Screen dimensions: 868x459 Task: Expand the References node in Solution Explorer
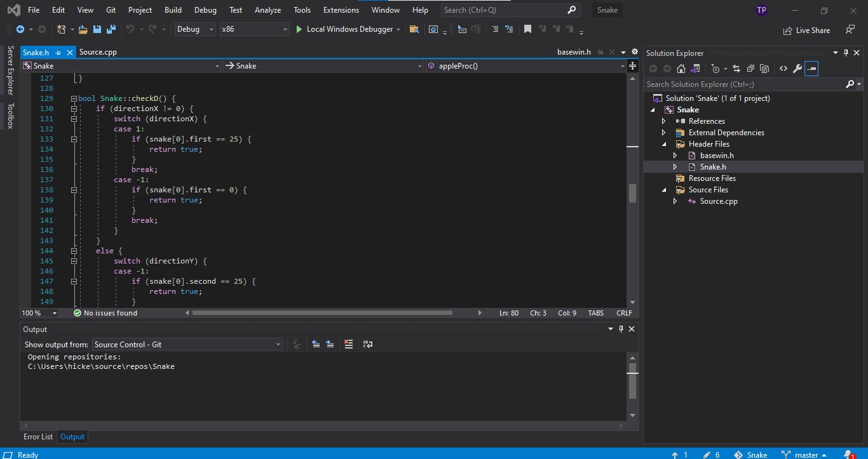tap(664, 121)
